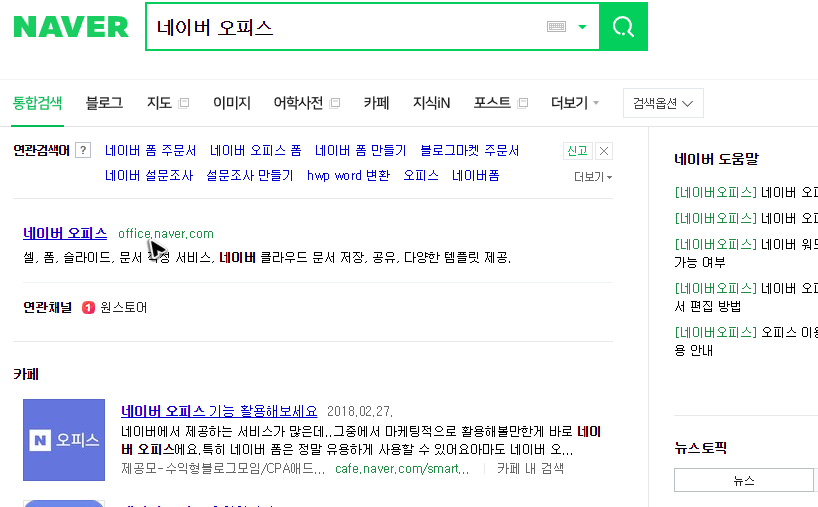The width and height of the screenshot is (818, 507).
Task: Expand related searches 더보기
Action: pos(593,177)
